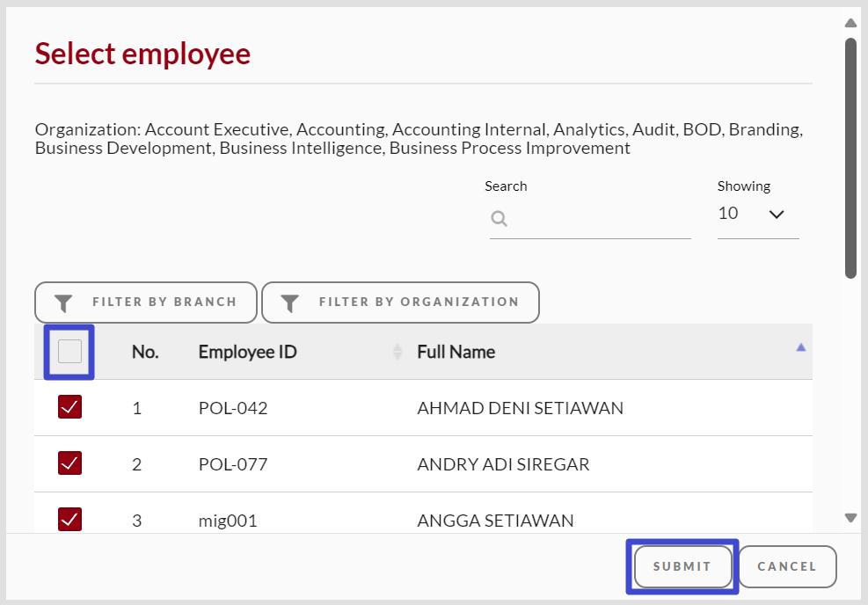This screenshot has height=605, width=868.
Task: Click the vertical scrollbar thumb
Action: (x=850, y=157)
